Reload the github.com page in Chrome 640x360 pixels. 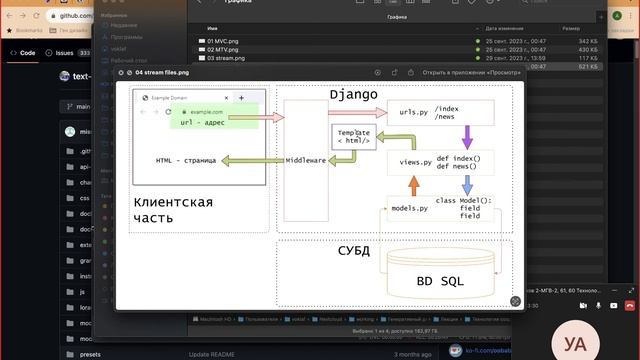36,16
